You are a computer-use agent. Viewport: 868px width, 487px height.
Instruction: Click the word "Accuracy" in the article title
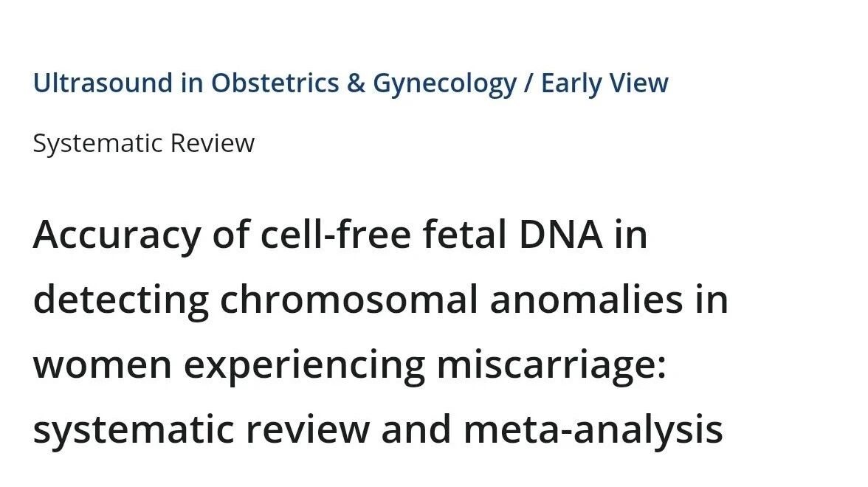click(117, 235)
